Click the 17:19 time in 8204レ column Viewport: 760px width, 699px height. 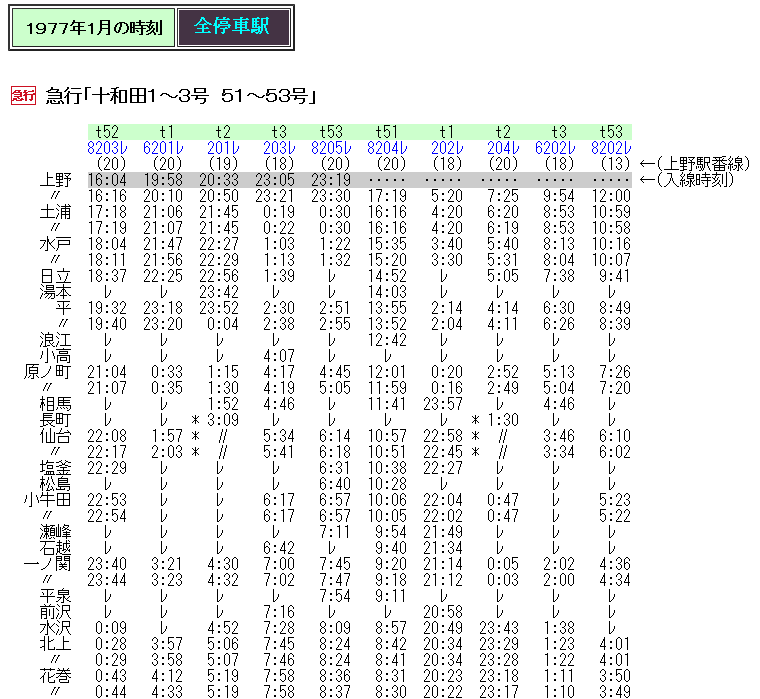click(387, 196)
